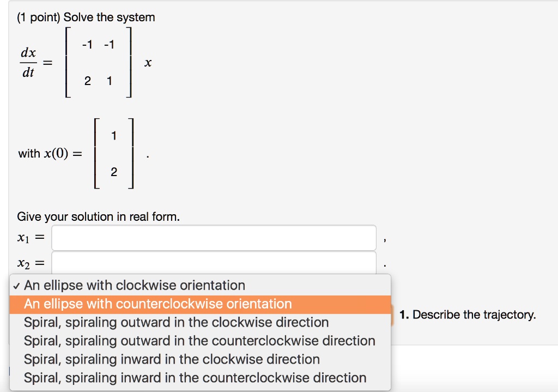Click the x1 equals label
558x392 pixels.
coord(29,236)
